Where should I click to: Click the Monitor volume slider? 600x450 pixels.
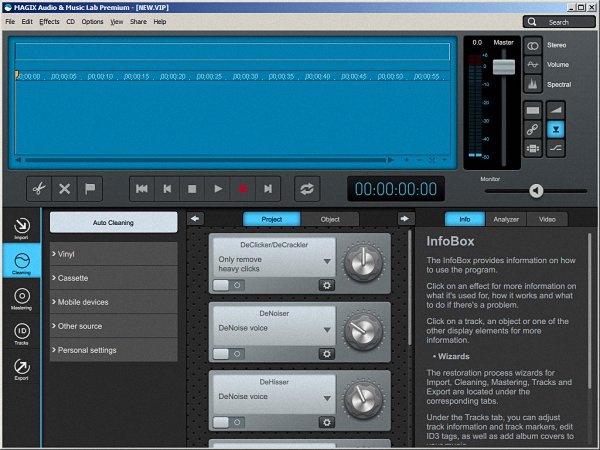point(537,191)
